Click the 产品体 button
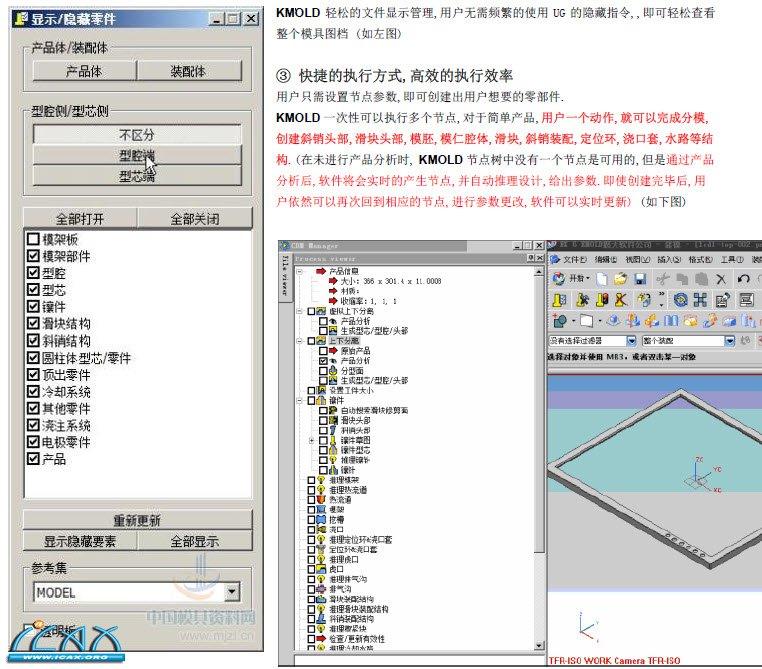Viewport: 762px width, 669px height. [x=85, y=71]
